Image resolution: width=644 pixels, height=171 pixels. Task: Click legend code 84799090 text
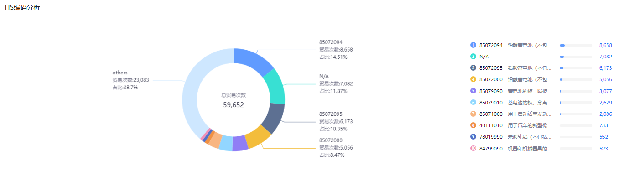[x=491, y=148]
